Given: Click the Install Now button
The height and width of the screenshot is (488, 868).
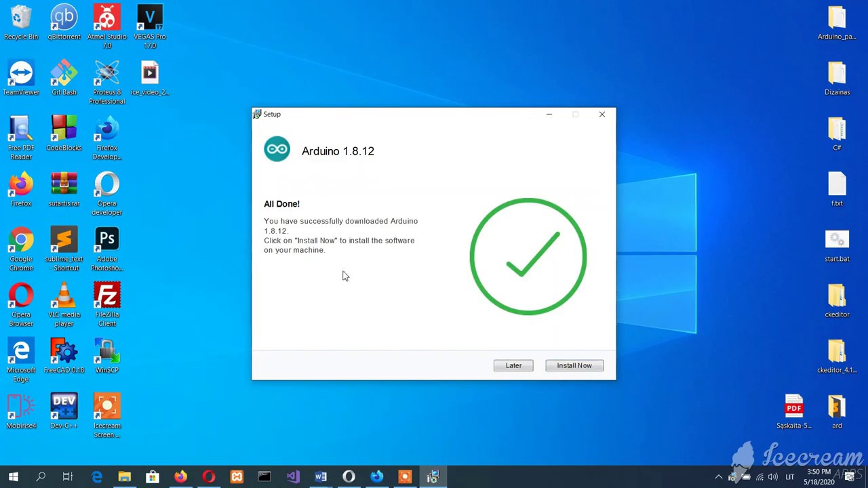Looking at the screenshot, I should coord(574,365).
